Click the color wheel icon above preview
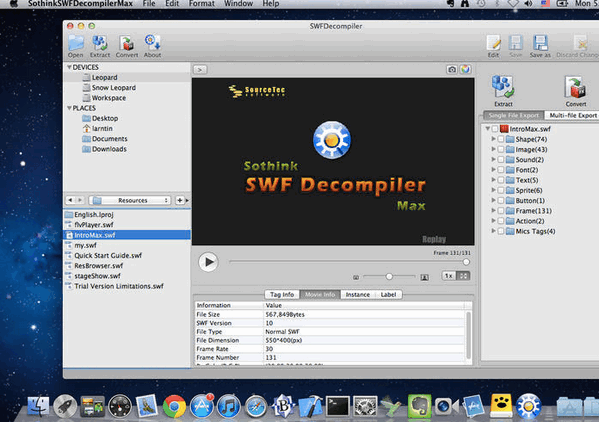The image size is (599, 422). point(465,70)
